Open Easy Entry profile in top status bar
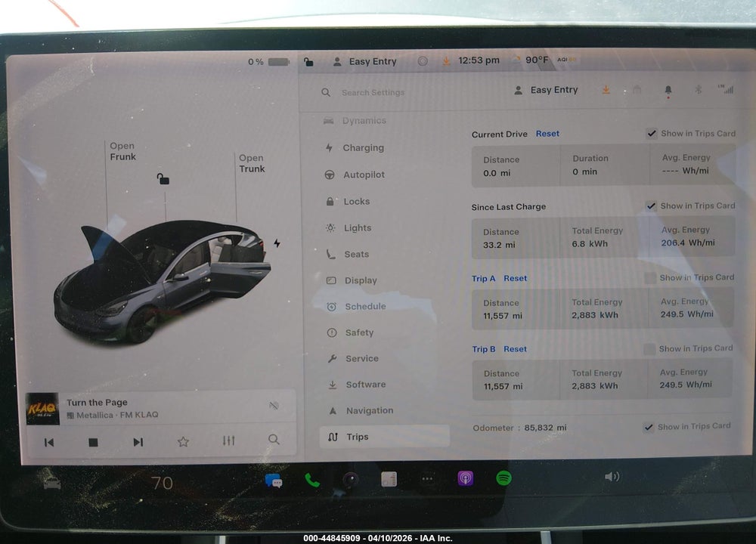This screenshot has height=544, width=756. click(365, 62)
